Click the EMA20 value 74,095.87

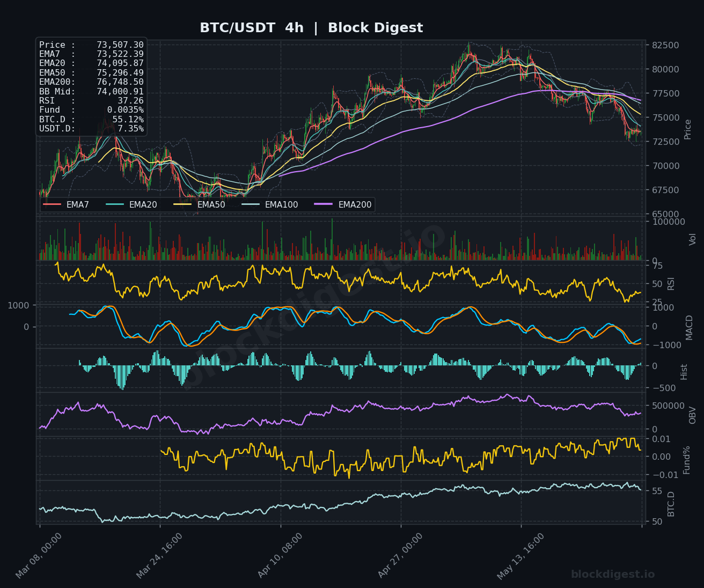tap(120, 63)
